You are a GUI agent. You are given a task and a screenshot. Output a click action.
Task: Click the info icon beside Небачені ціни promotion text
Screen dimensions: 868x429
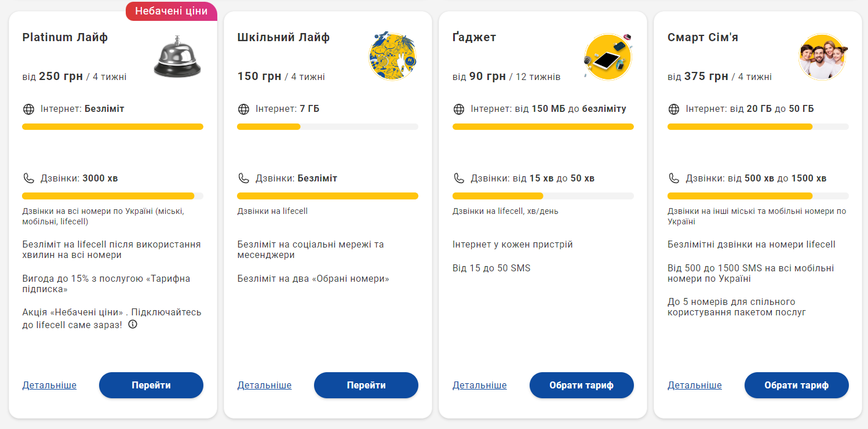pos(133,324)
